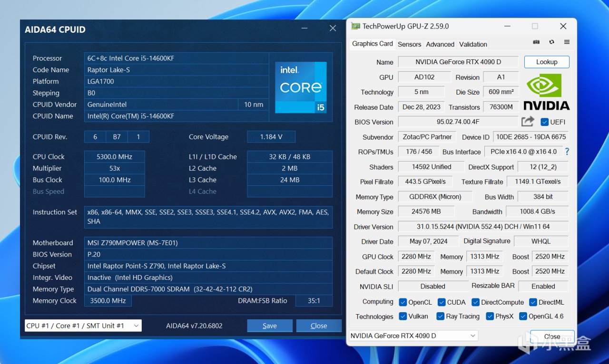
Task: Click the Die Size 609 mm² value
Action: (501, 92)
